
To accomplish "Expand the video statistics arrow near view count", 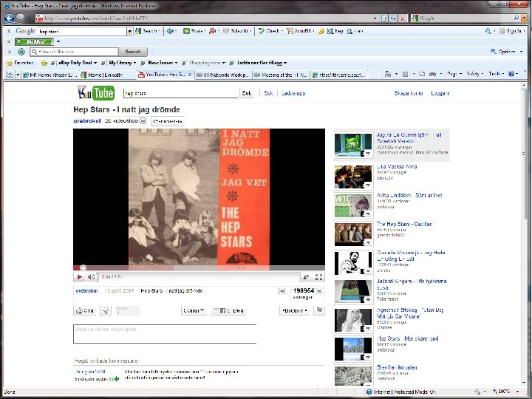I will (319, 291).
